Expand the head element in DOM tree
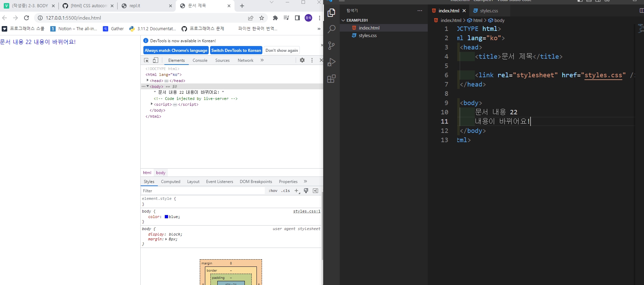This screenshot has width=644, height=285. pos(148,80)
